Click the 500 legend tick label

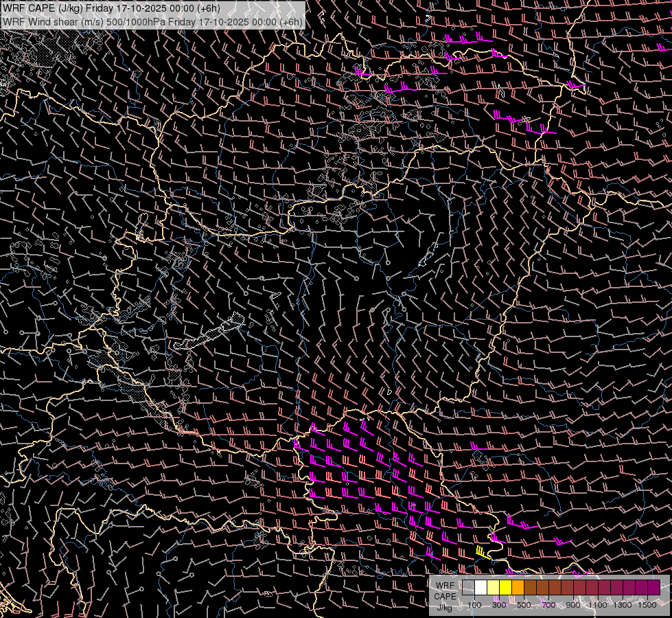coord(524,605)
